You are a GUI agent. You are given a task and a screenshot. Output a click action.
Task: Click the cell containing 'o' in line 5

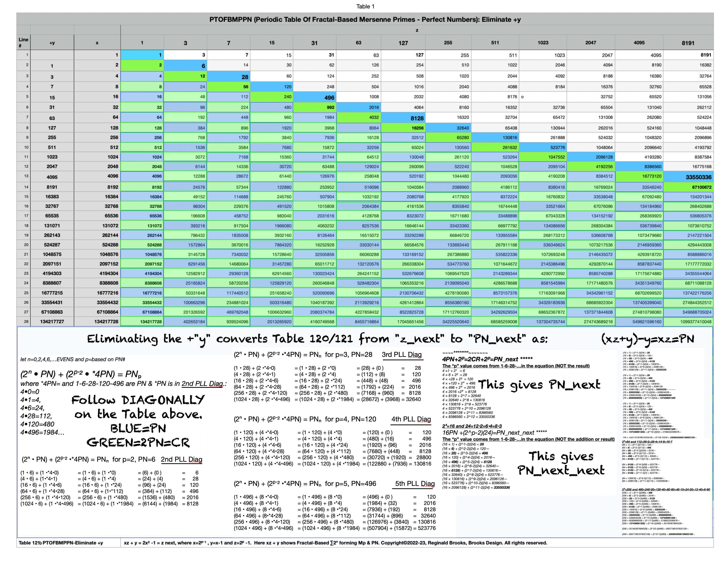(543, 97)
